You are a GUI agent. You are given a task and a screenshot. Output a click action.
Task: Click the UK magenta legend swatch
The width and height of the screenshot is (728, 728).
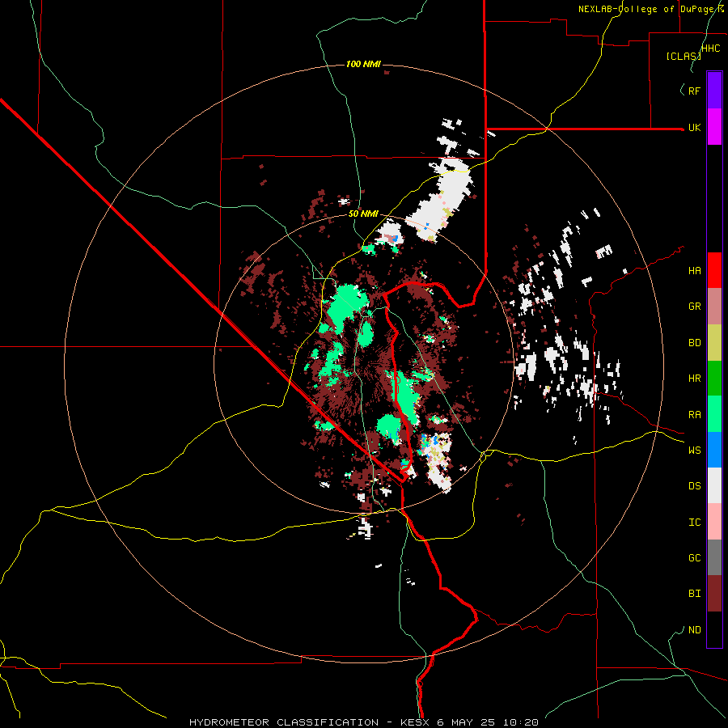click(x=714, y=127)
